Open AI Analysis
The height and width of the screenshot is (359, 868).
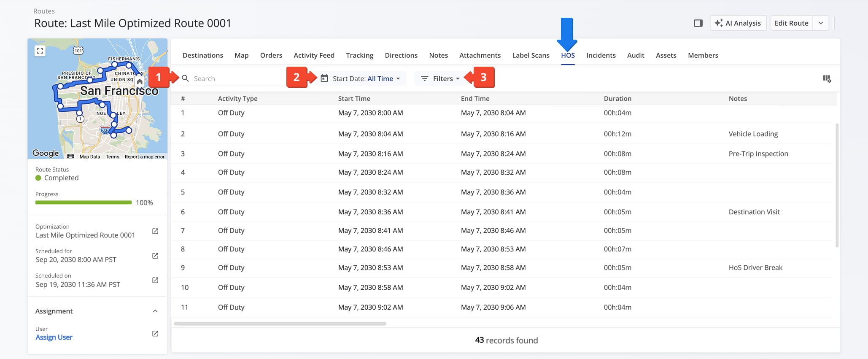[x=738, y=23]
